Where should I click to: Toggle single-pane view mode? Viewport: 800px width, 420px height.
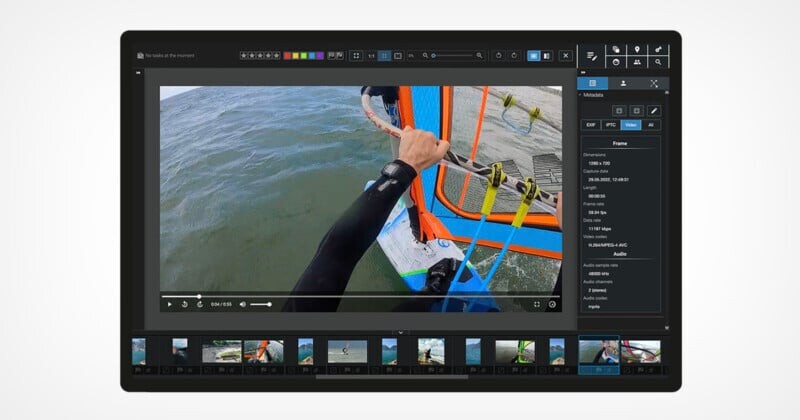click(533, 56)
